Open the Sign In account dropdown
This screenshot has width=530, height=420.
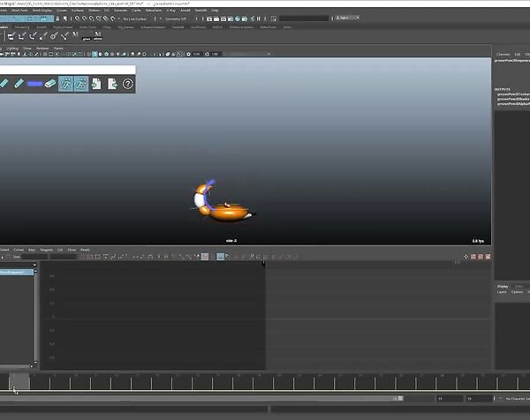347,18
